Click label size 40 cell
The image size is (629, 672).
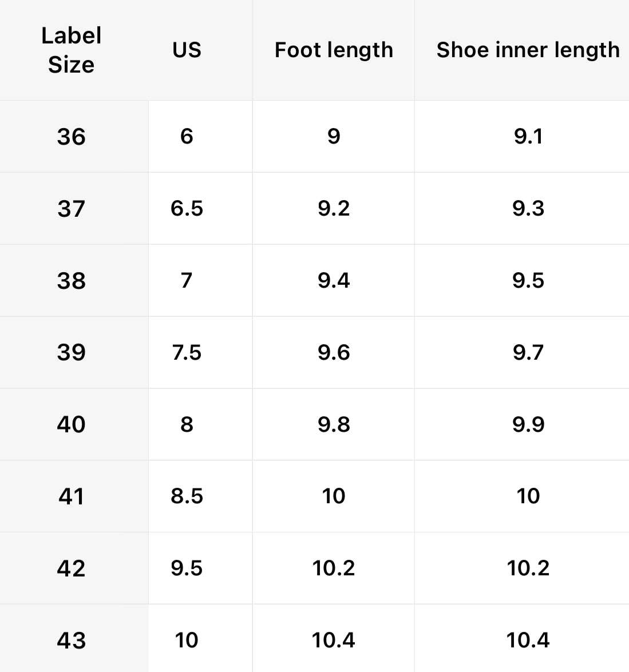click(72, 424)
